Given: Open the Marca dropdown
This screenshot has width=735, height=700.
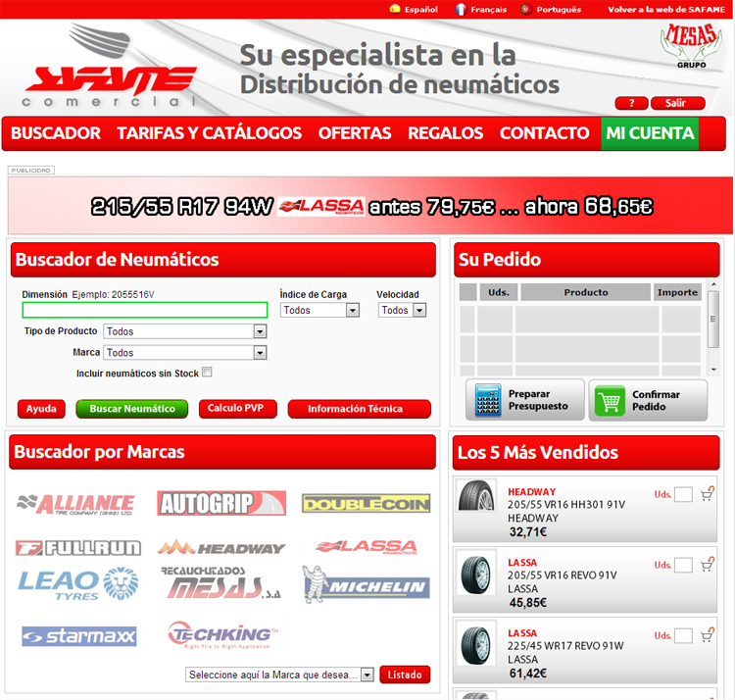Looking at the screenshot, I should (185, 353).
